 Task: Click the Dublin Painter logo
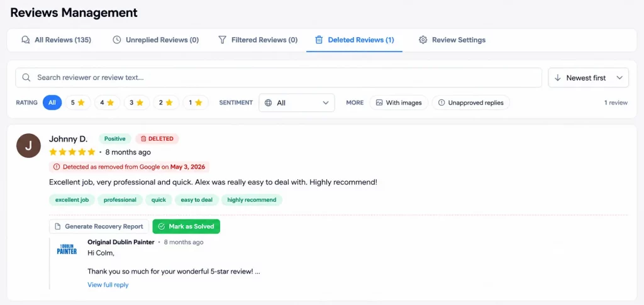(67, 249)
